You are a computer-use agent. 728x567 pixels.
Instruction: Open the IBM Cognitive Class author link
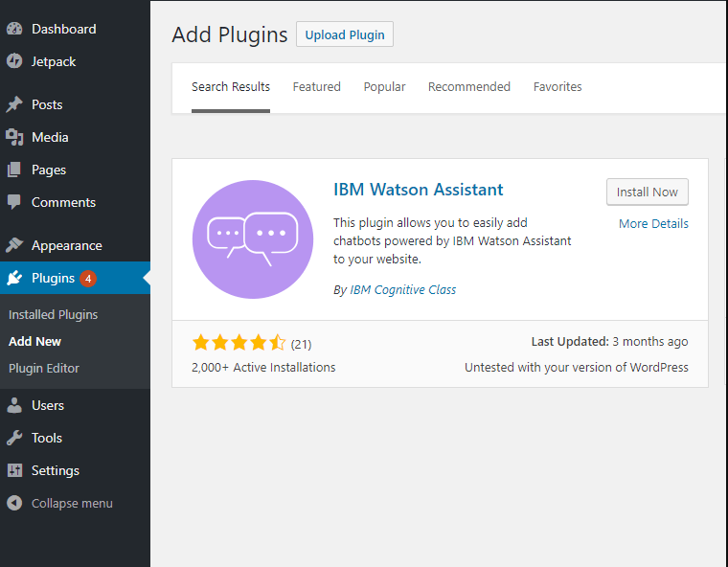click(402, 290)
